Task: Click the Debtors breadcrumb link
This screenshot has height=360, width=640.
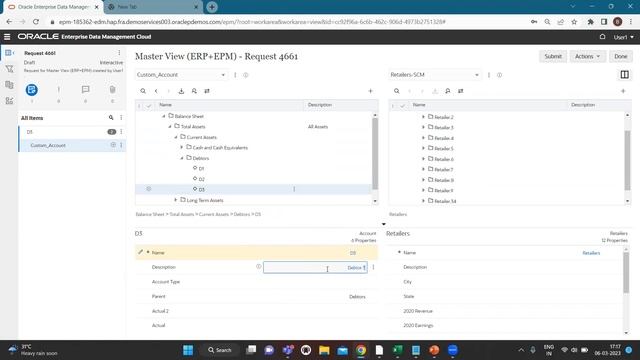Action: click(x=242, y=214)
